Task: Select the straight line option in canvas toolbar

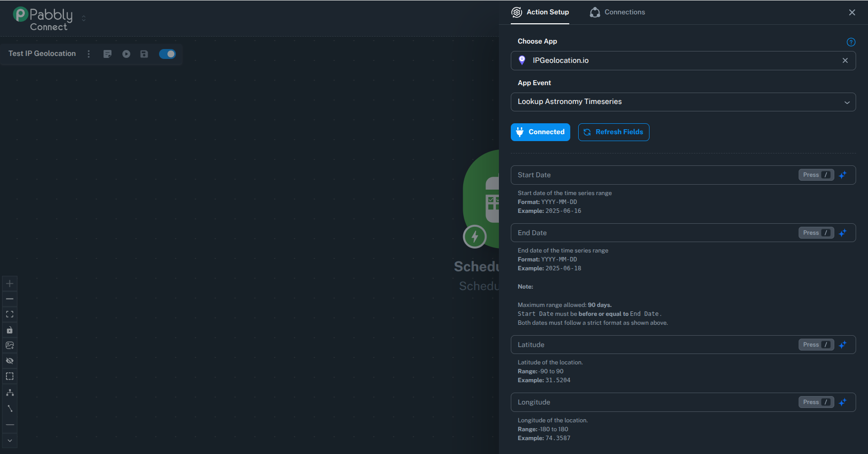Action: pos(10,425)
